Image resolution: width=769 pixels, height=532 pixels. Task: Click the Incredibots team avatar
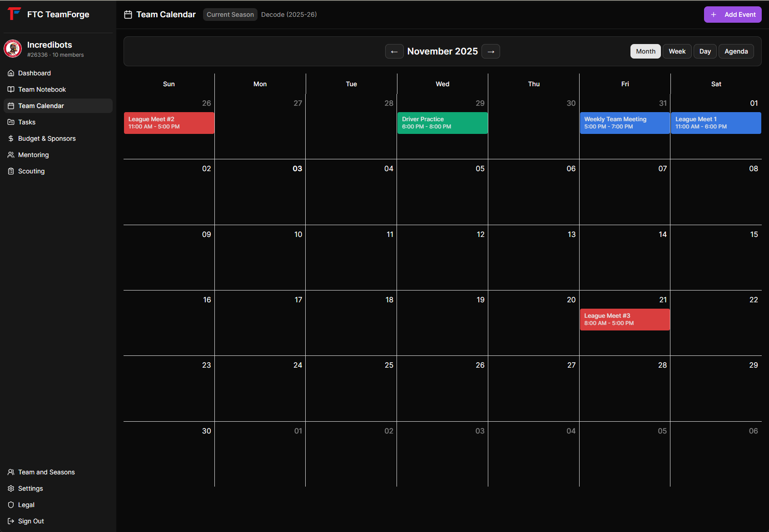point(12,49)
